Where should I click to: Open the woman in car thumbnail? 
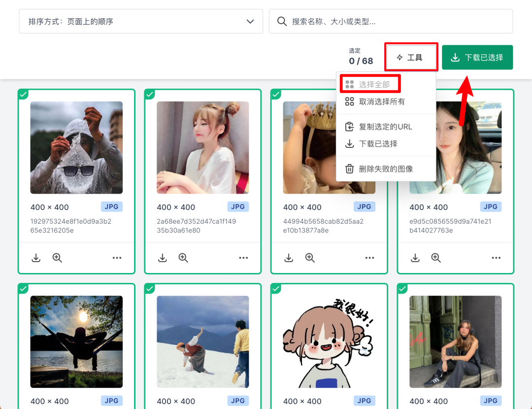pos(468,148)
